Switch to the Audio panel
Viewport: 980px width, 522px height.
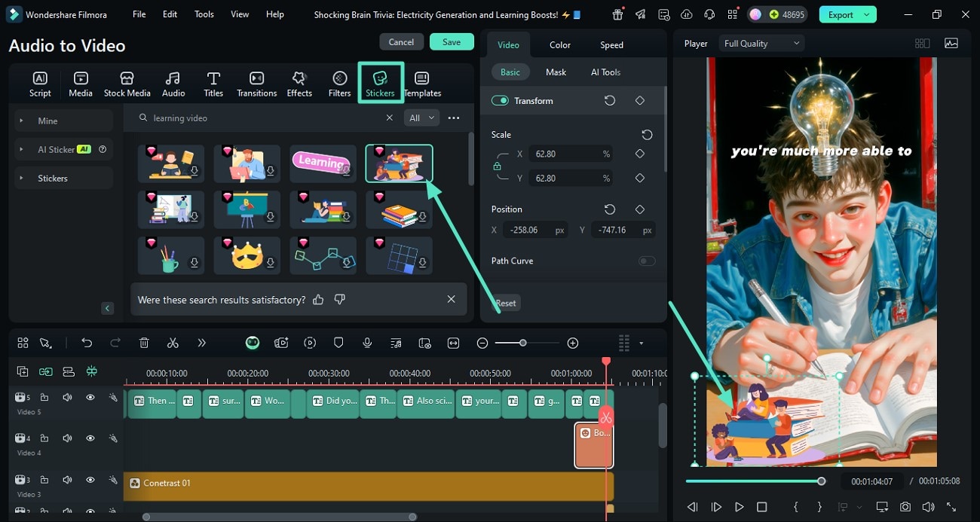coord(173,84)
